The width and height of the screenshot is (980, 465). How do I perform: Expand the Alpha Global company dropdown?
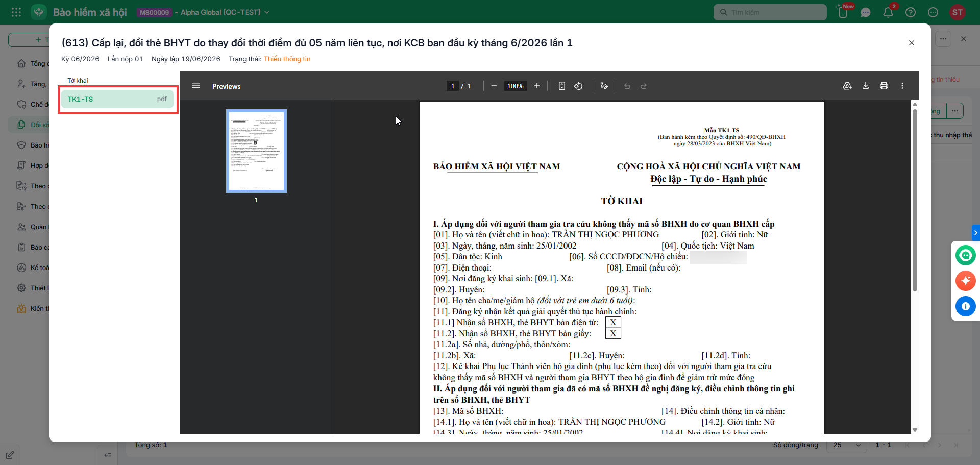pos(267,12)
